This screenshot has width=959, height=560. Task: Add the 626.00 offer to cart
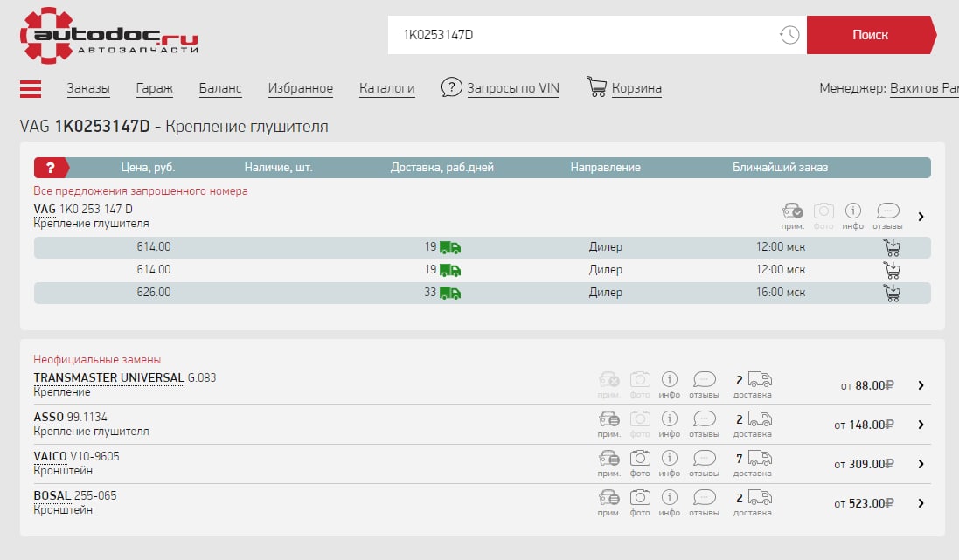[892, 293]
